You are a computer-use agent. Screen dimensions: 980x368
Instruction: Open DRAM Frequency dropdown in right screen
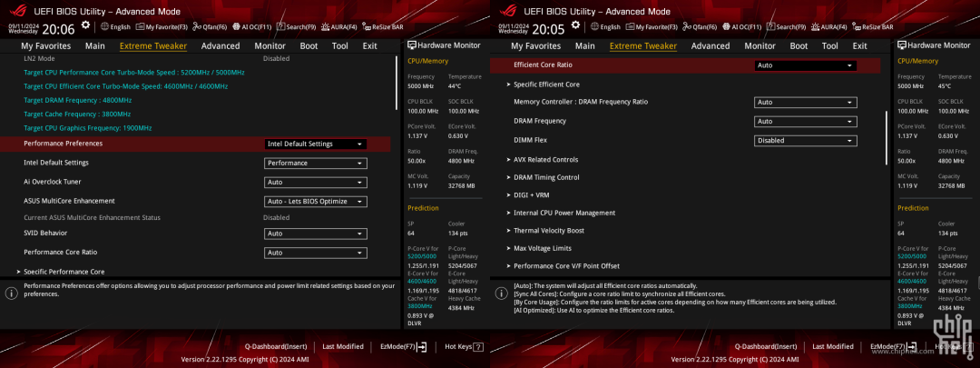click(x=806, y=122)
